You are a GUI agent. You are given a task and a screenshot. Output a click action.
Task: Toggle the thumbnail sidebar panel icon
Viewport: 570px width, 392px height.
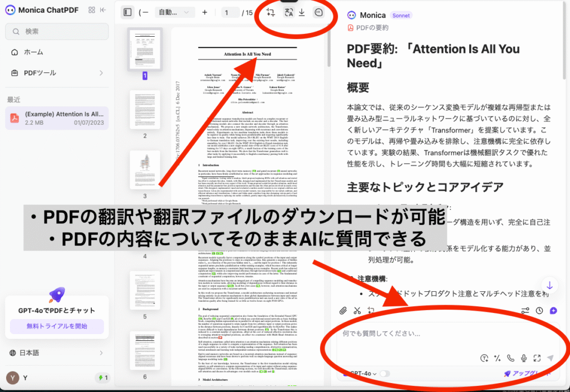pyautogui.click(x=127, y=12)
